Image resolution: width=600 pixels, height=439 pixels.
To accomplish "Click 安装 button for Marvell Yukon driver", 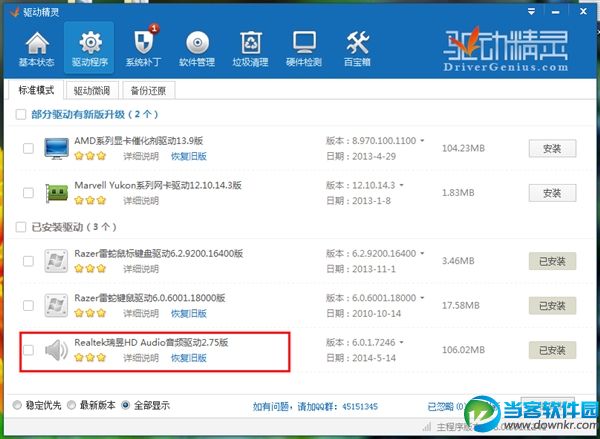I will 552,193.
